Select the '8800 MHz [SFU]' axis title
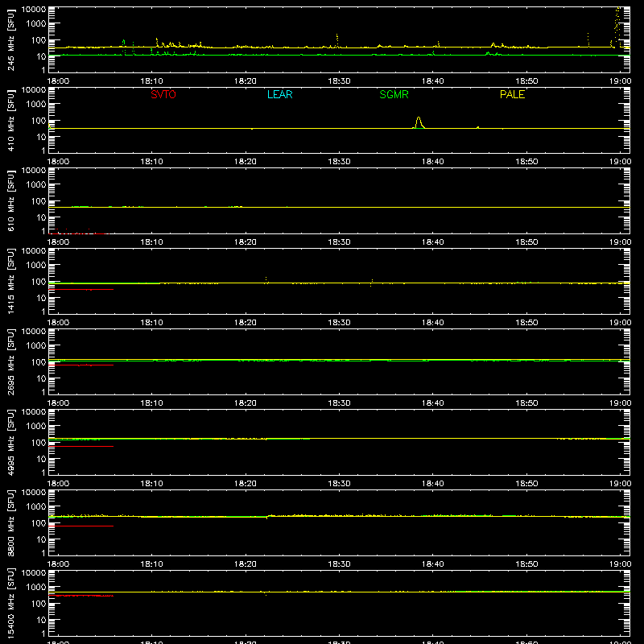 click(x=11, y=522)
